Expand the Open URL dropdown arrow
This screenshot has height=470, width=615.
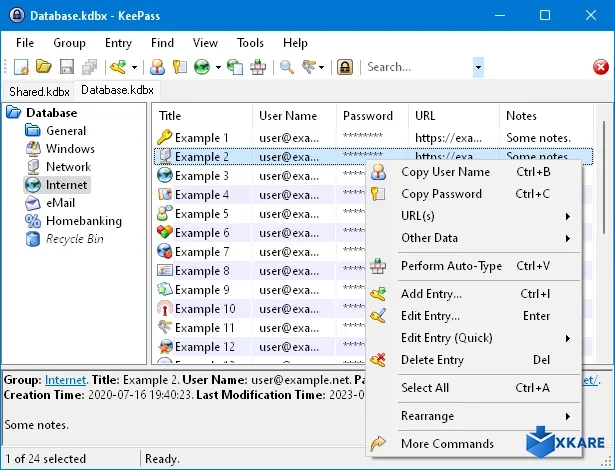click(x=218, y=67)
